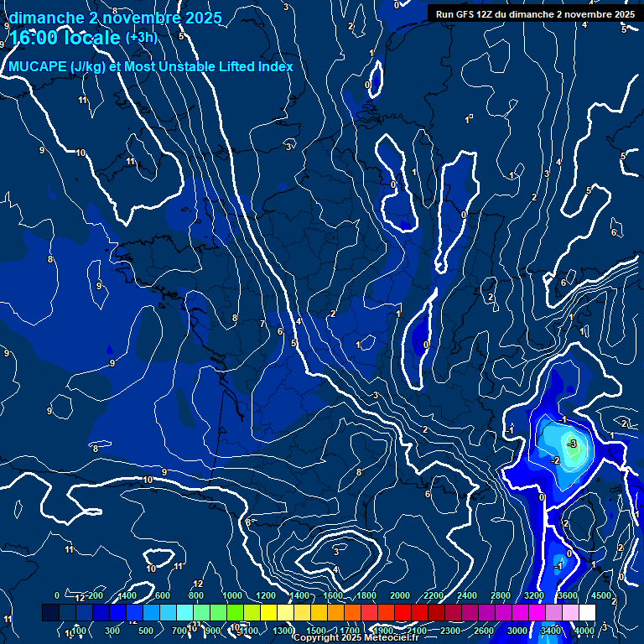This screenshot has width=644, height=644.
Task: Click the '4500' legend value
Action: point(601,595)
